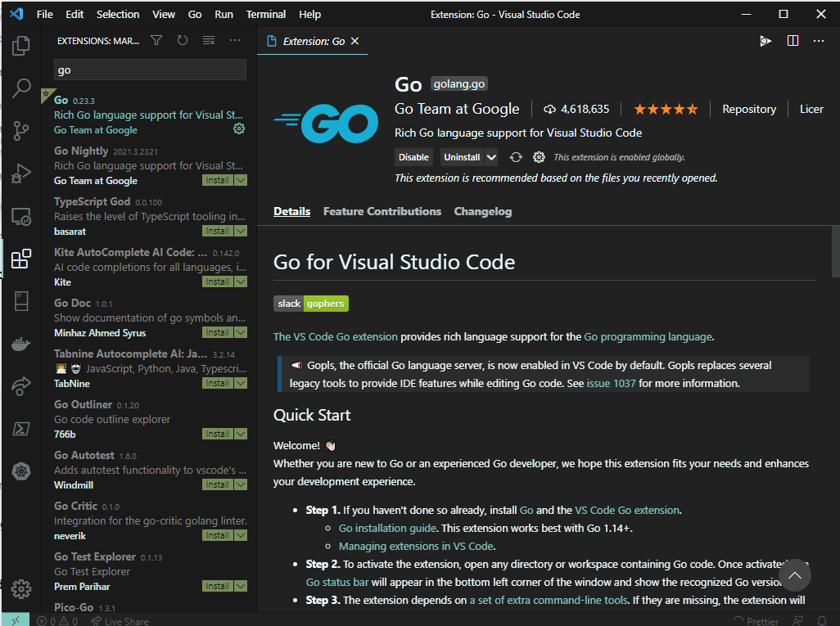
Task: Open errors and warnings in status bar
Action: click(57, 621)
